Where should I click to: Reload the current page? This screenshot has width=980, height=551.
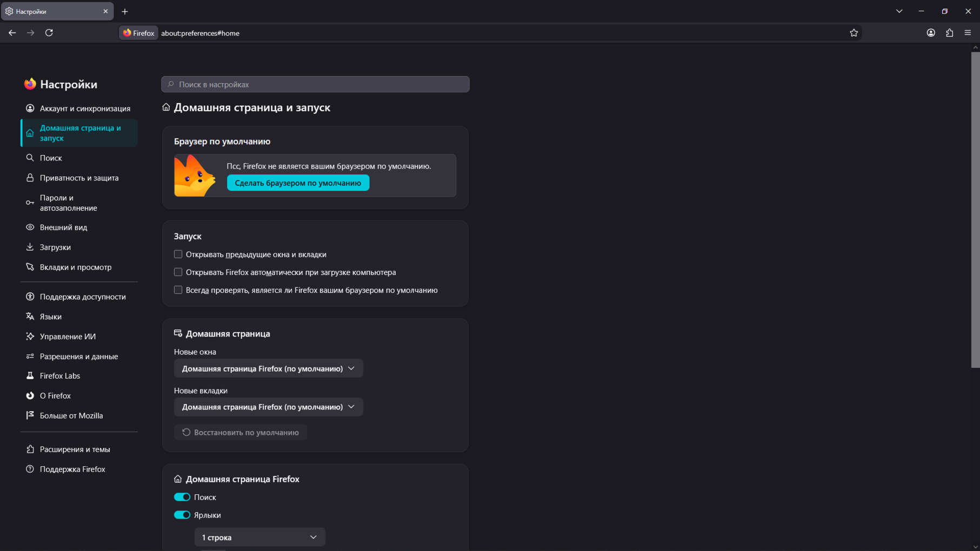(x=49, y=33)
